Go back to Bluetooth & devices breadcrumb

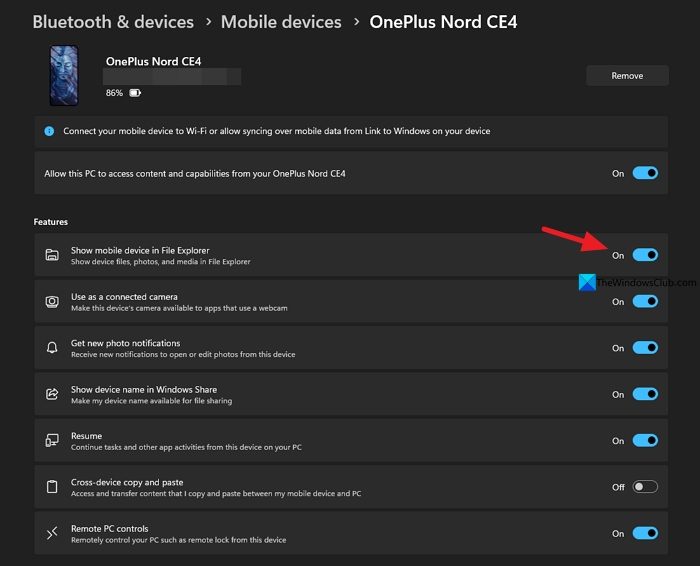tap(113, 22)
